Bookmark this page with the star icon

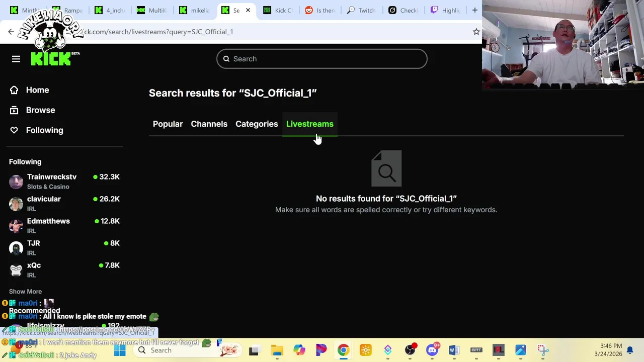tap(476, 32)
